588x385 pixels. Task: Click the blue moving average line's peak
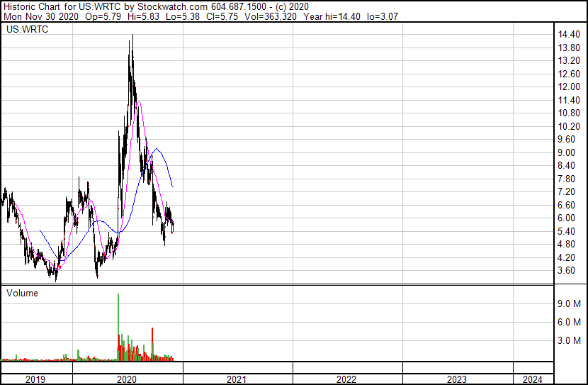click(156, 149)
